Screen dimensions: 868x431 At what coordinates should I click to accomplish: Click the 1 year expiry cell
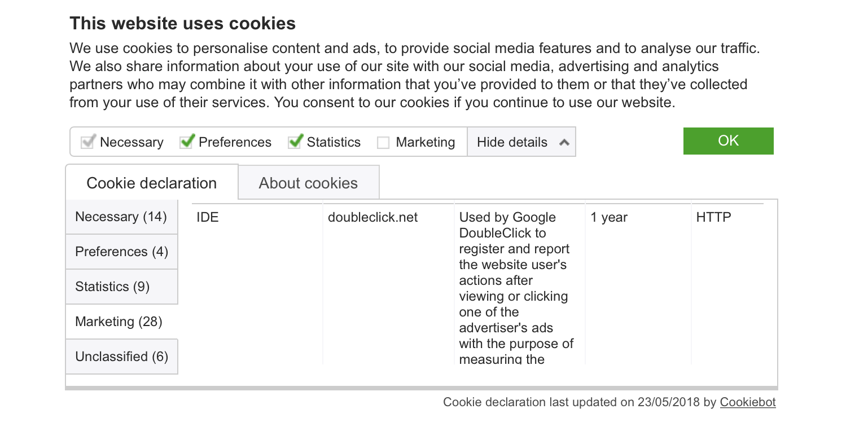pyautogui.click(x=609, y=218)
